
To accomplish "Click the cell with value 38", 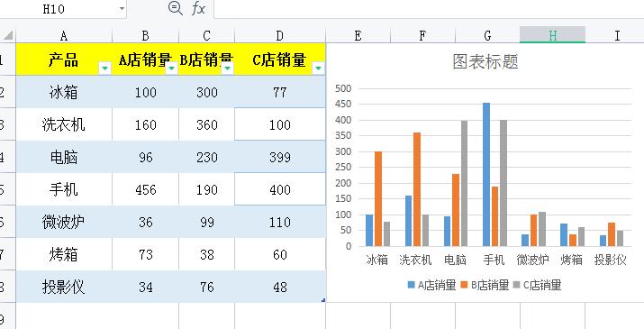I will click(206, 254).
